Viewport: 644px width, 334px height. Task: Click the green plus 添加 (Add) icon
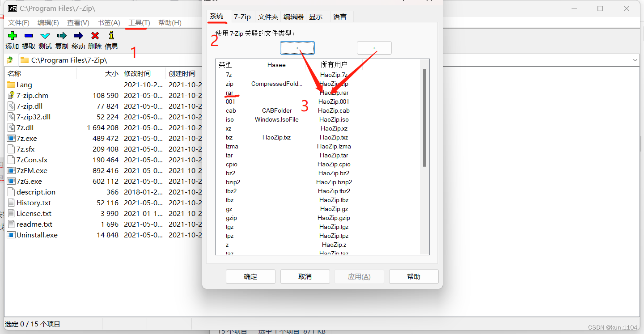[12, 36]
